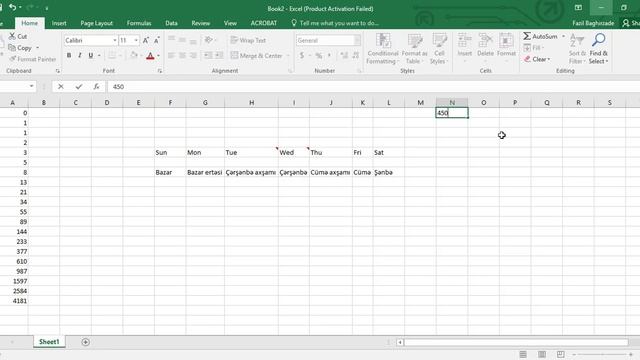The image size is (640, 360).
Task: Click the zoom slider in status bar
Action: [602, 354]
